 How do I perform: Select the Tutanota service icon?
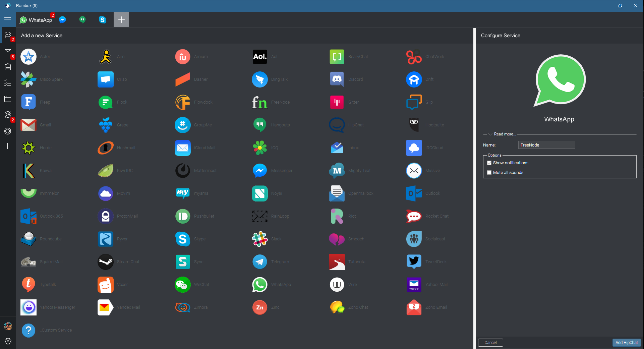[x=337, y=262]
